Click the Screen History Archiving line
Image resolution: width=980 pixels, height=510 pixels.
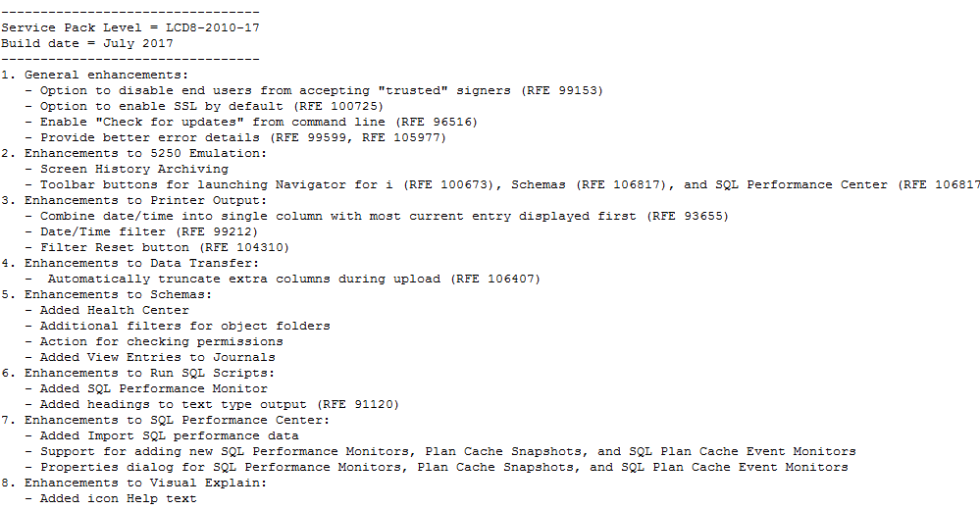coord(133,169)
